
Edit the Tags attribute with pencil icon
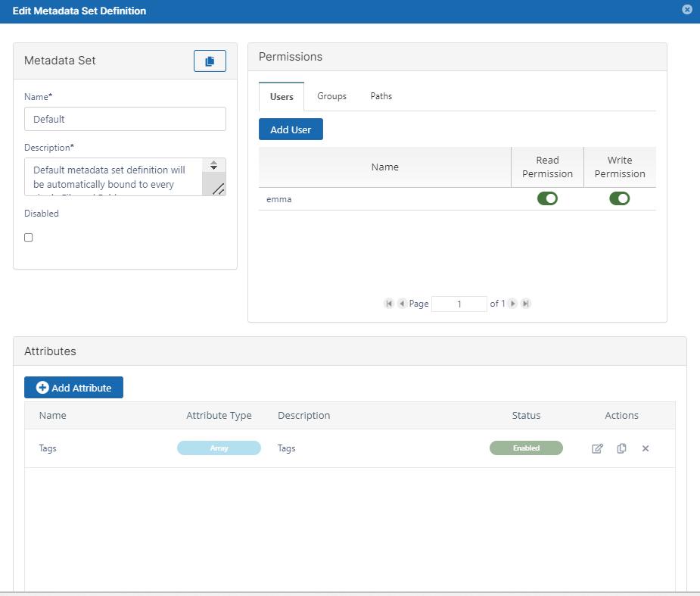(597, 448)
